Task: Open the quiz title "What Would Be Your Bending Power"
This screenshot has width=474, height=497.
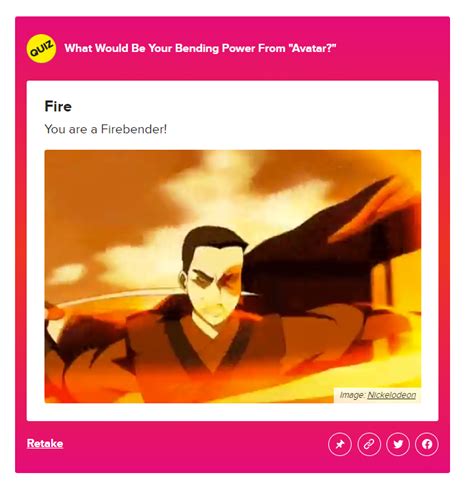Action: (200, 48)
